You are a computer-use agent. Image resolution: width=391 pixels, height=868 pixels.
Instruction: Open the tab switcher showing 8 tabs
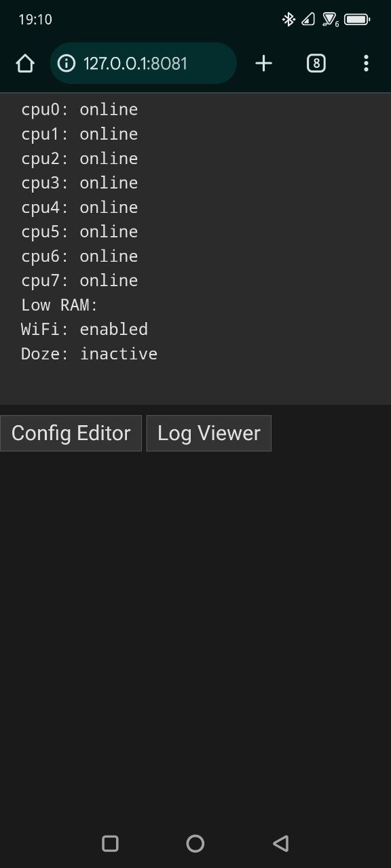tap(316, 64)
